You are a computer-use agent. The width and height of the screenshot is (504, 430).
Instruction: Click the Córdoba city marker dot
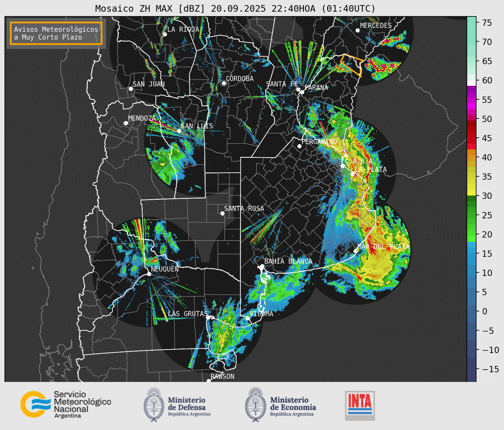[x=224, y=83]
